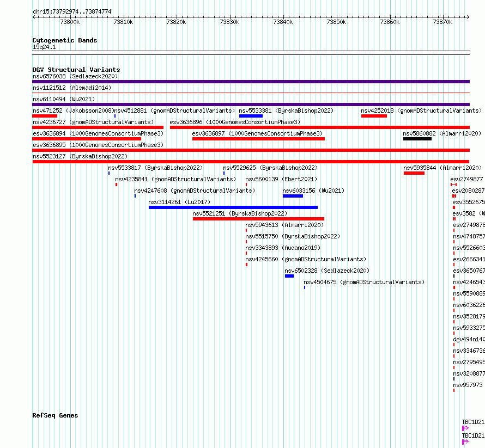The height and width of the screenshot is (448, 485).
Task: Open nsv5523127 (ByrskaBishop2022) label
Action: (x=80, y=156)
